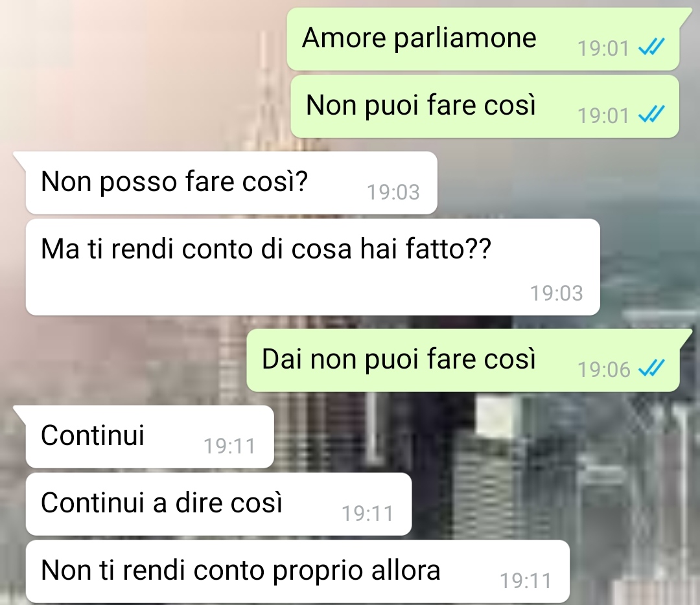Click the 19:01 timestamp on 'Amore parliamone'
This screenshot has height=605, width=700.
tap(603, 49)
